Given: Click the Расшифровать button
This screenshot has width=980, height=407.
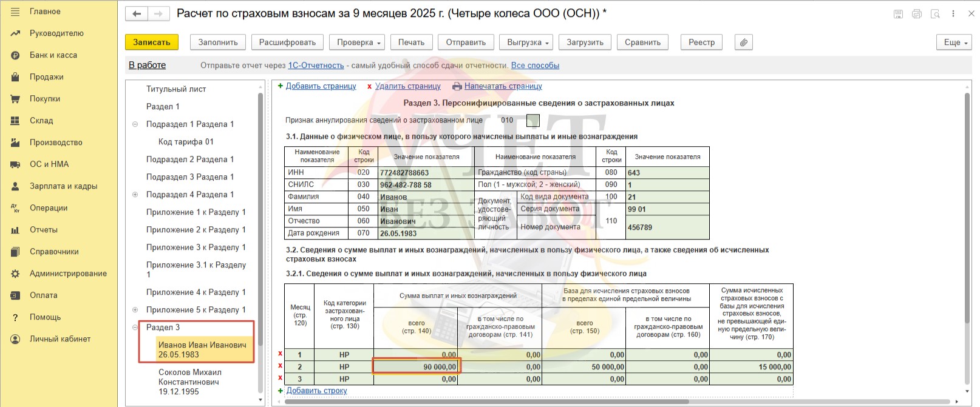Looking at the screenshot, I should click(x=287, y=42).
